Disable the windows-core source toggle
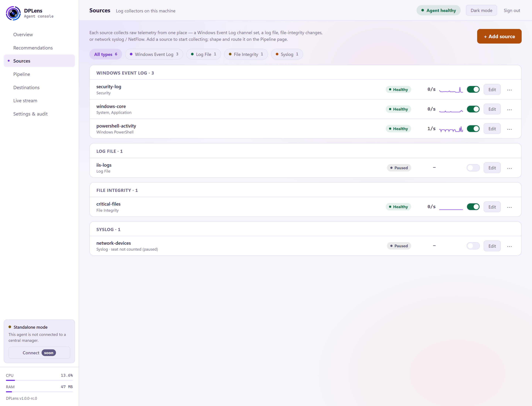Viewport: 532px width, 406px height. pos(473,109)
